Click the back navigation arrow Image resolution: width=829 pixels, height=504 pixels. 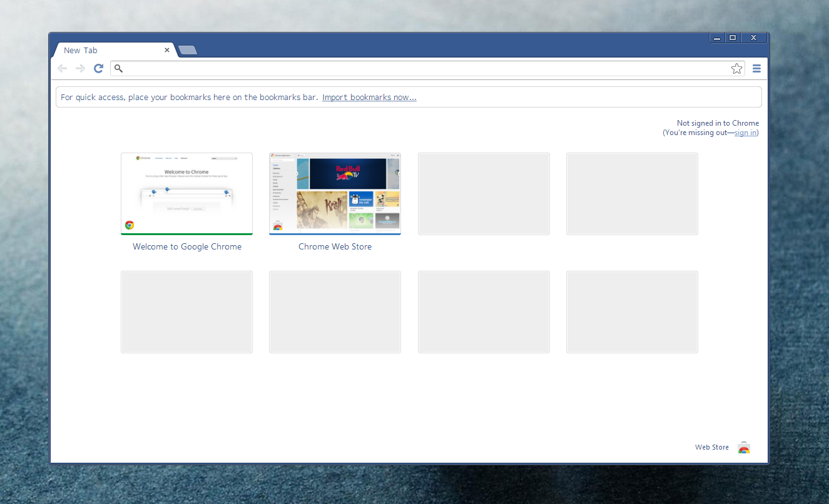tap(62, 68)
